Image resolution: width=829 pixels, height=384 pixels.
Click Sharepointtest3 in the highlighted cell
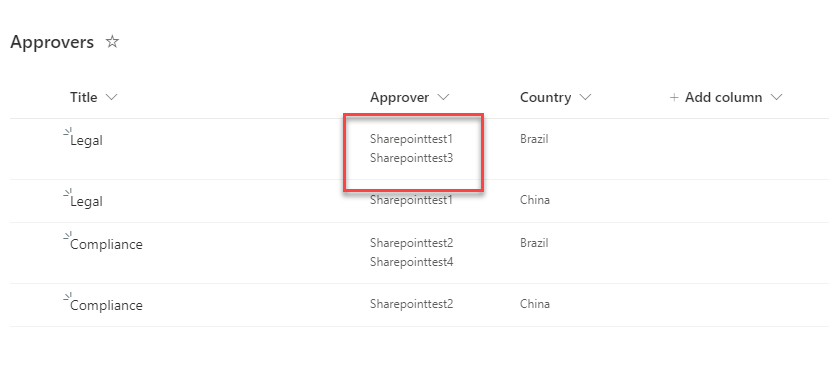click(x=411, y=158)
